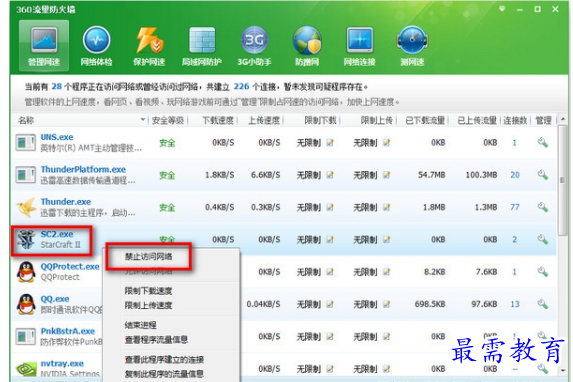Edit download limit for QQ.exe
Image resolution: width=573 pixels, height=382 pixels.
(330, 304)
